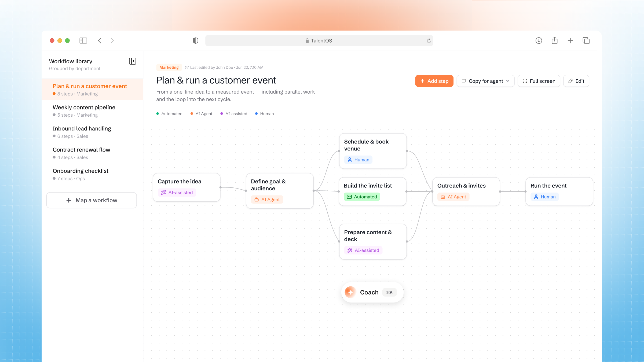
Task: Click the Coach orange sparkle icon
Action: point(350,292)
